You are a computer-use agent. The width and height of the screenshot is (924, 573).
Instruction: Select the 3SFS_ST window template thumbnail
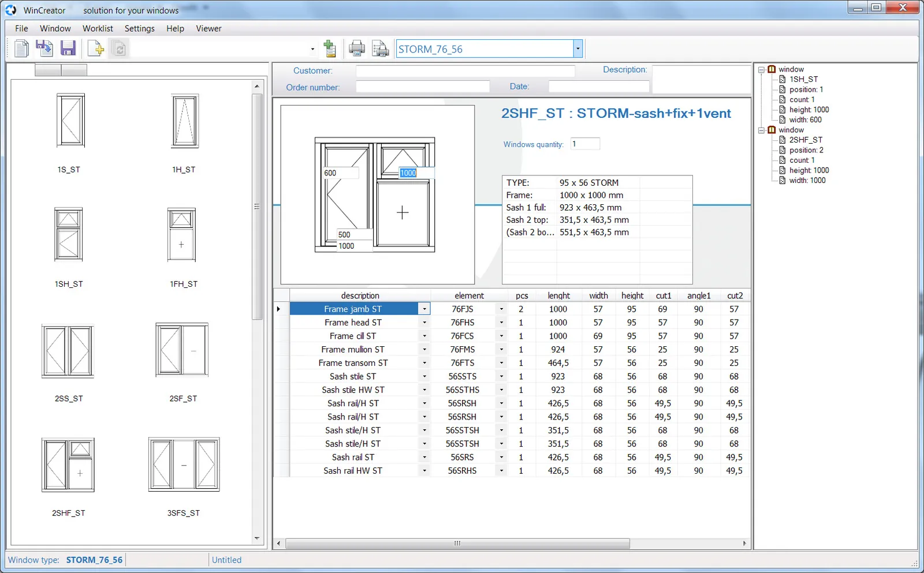(x=184, y=465)
